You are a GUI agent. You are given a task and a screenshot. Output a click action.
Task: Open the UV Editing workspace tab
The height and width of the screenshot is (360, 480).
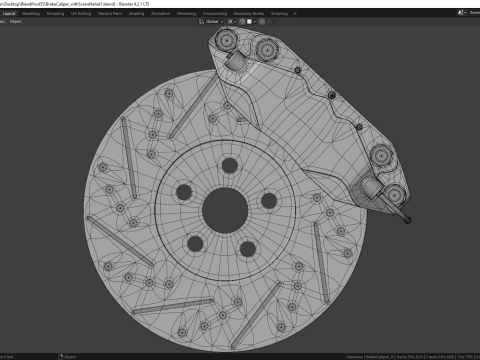(81, 14)
